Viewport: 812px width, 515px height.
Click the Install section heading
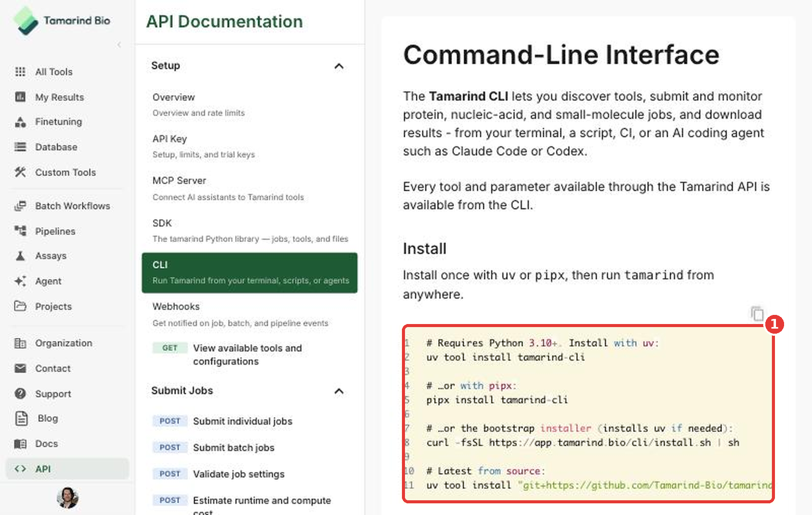point(425,249)
